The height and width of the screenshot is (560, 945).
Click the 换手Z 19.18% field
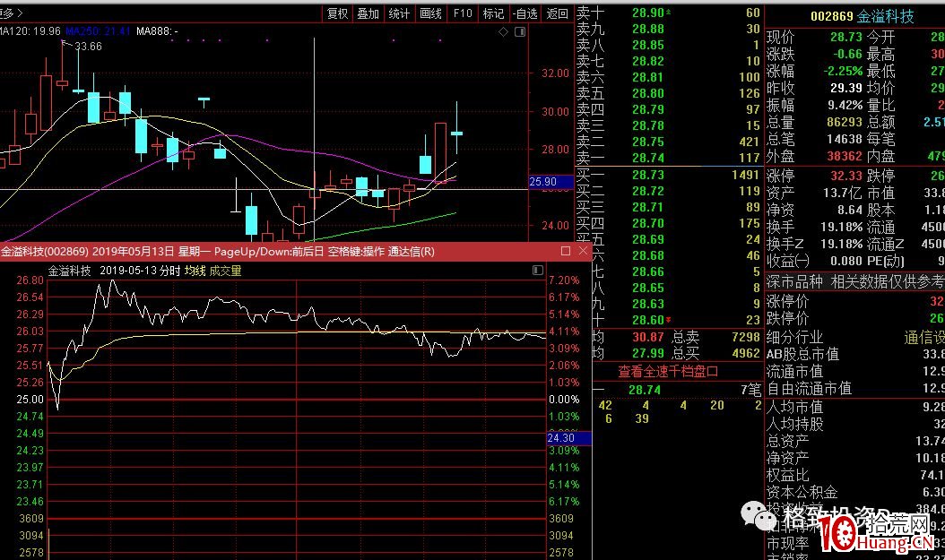tap(814, 244)
